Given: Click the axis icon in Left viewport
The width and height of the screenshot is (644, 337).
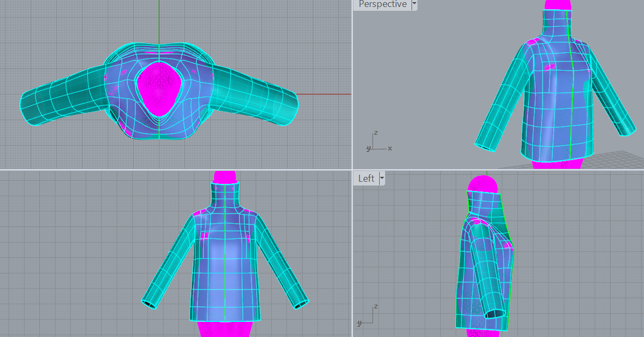Looking at the screenshot, I should coord(367,315).
